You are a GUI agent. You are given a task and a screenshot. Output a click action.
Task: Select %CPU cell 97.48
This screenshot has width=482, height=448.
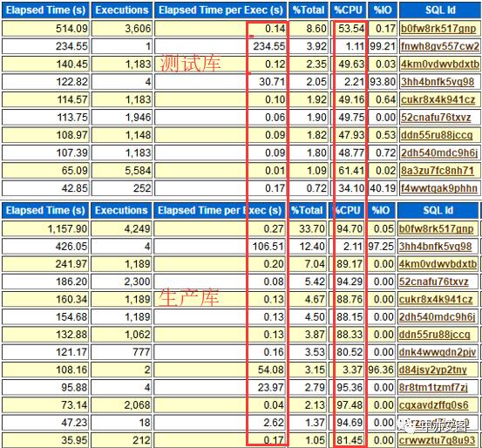point(347,405)
